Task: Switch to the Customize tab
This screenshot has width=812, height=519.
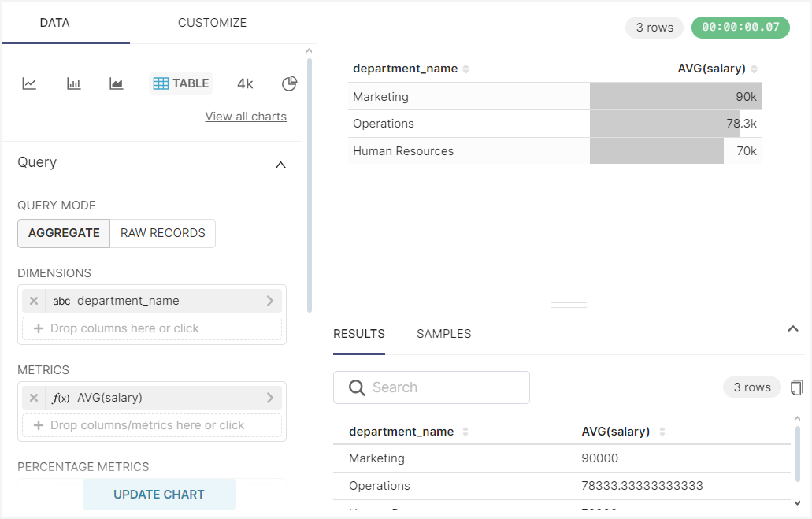Action: click(x=212, y=23)
